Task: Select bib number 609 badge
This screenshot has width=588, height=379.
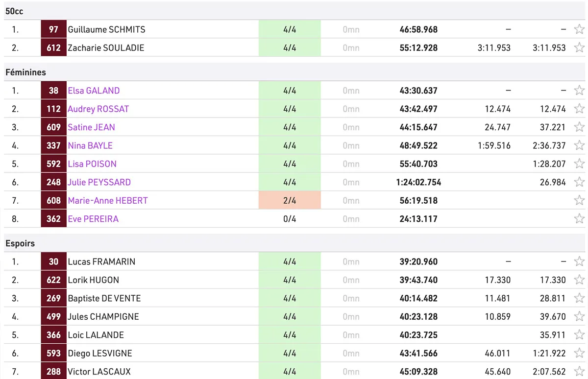Action: [54, 127]
